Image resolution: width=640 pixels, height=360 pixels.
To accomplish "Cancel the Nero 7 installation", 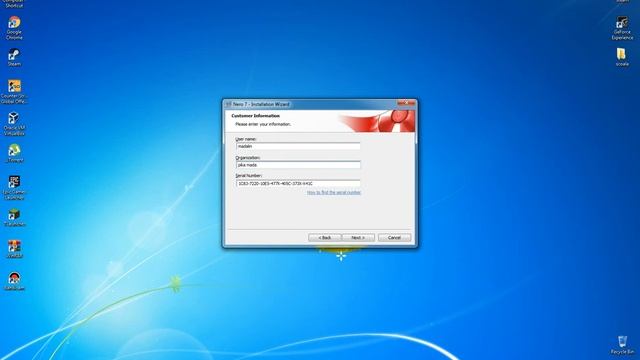I will click(394, 238).
